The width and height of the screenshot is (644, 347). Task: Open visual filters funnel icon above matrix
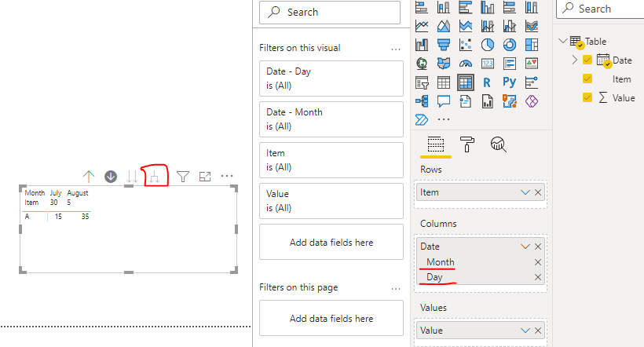(183, 177)
